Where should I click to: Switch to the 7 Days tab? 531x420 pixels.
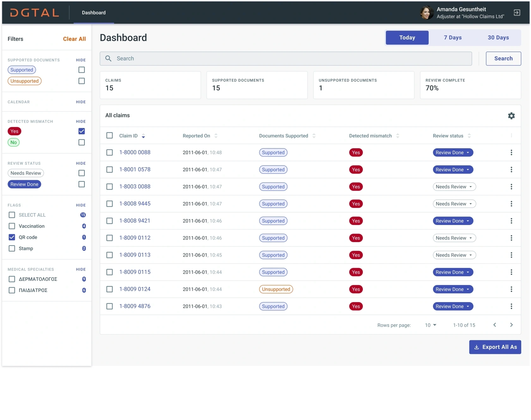point(453,38)
